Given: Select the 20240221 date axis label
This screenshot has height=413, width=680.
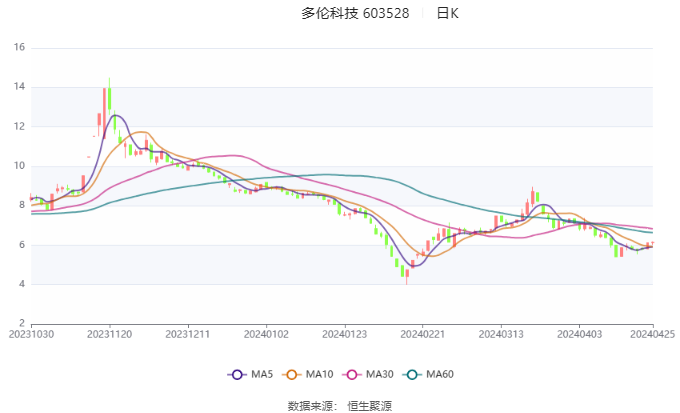Looking at the screenshot, I should tap(423, 334).
